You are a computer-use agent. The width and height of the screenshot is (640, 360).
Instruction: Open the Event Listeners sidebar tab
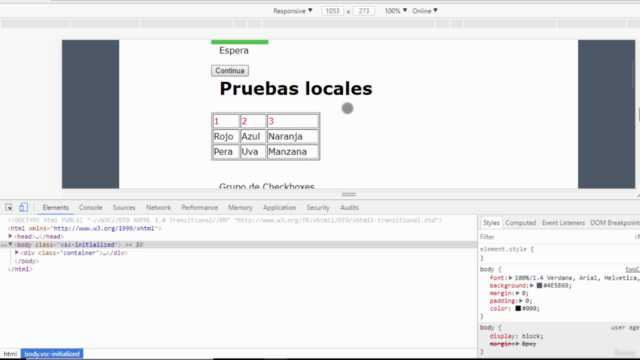click(x=563, y=223)
